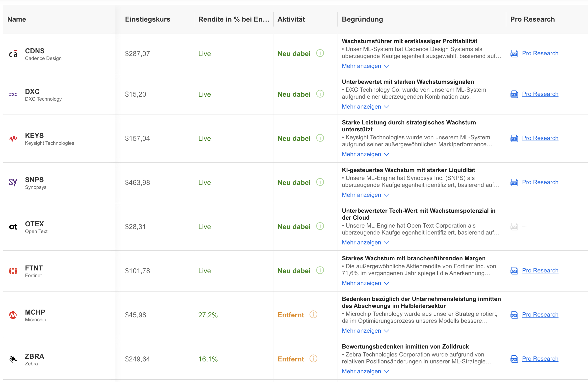588x382 pixels.
Task: Expand 'Mehr anzeigen' for Cadence Design
Action: (365, 66)
